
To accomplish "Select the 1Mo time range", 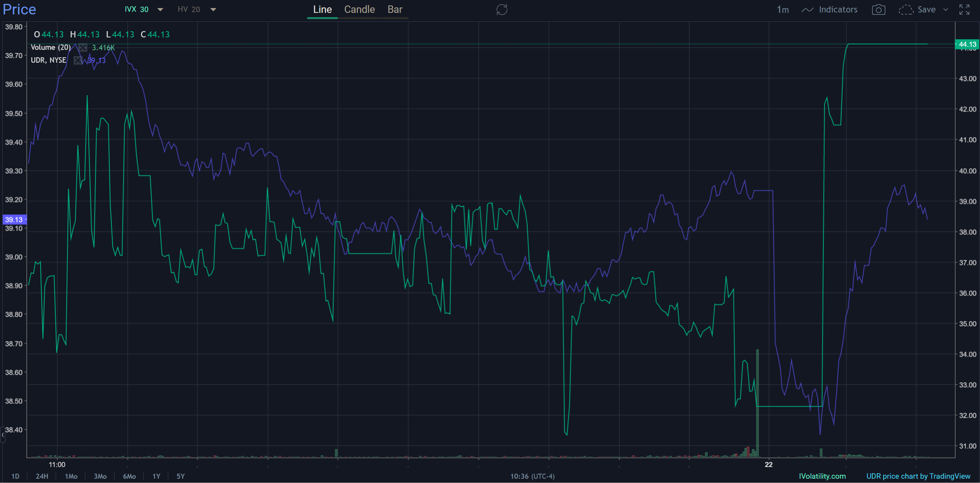I will tap(71, 476).
